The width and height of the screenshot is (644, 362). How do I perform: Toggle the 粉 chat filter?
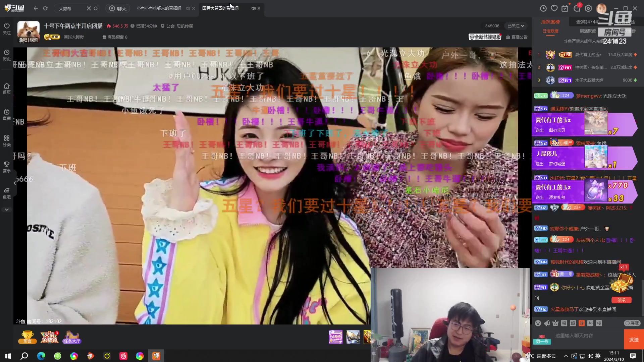(x=564, y=323)
